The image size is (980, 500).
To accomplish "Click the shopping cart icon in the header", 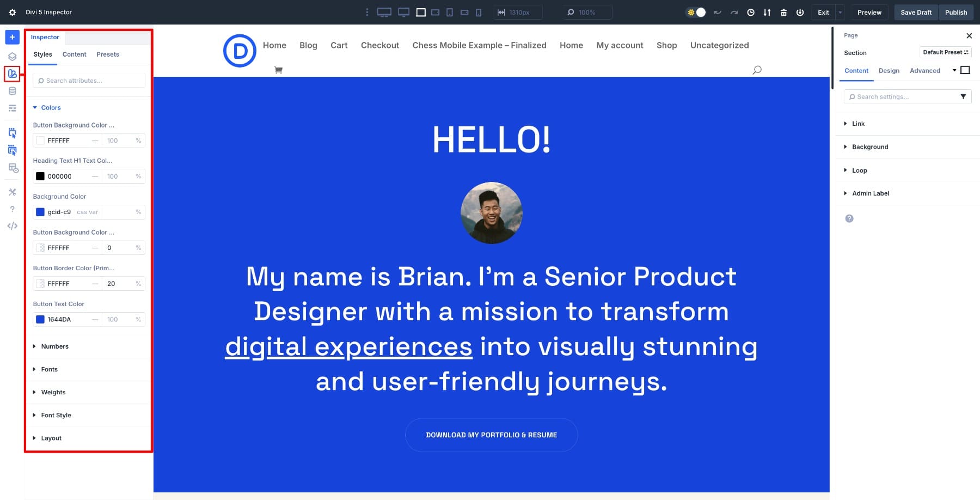I will (278, 70).
